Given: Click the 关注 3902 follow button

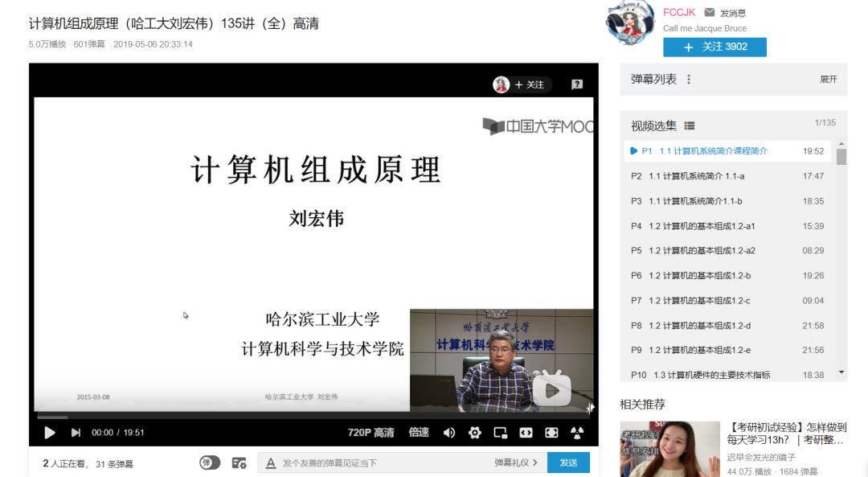Looking at the screenshot, I should (x=714, y=47).
